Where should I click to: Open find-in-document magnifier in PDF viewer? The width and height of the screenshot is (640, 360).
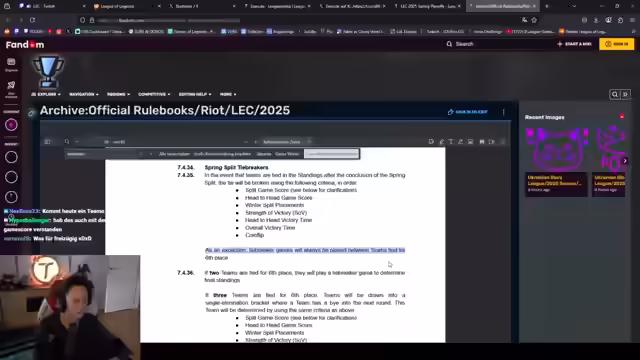tap(67, 142)
